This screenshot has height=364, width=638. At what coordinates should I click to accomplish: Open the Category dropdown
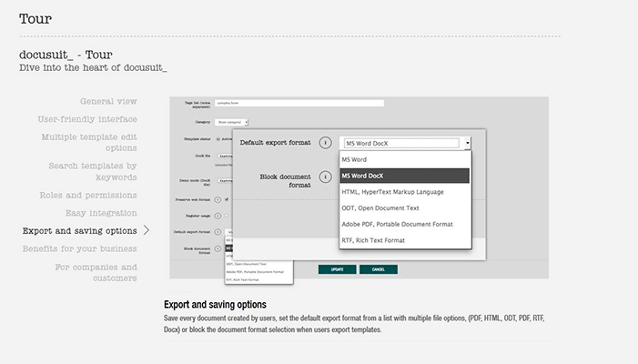coord(231,122)
